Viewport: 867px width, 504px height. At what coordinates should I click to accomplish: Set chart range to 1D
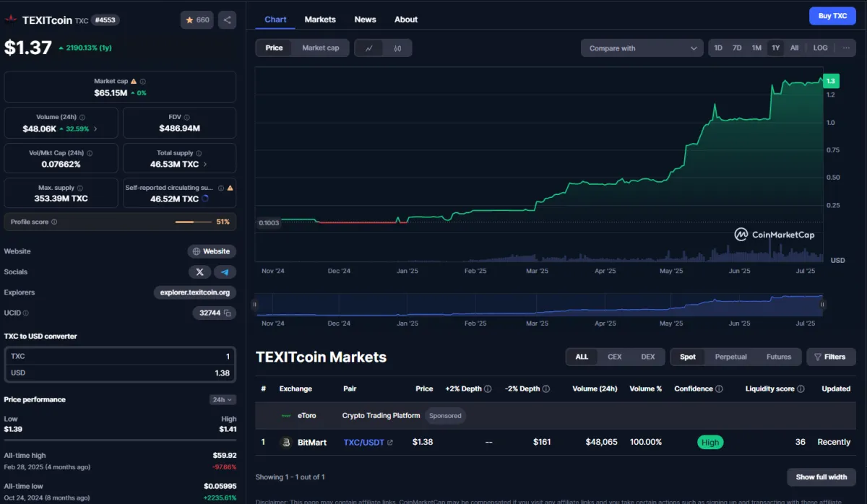click(x=718, y=48)
